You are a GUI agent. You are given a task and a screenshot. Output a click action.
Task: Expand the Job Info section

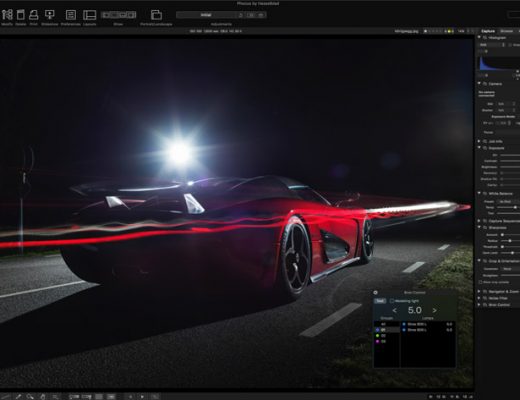[x=479, y=141]
